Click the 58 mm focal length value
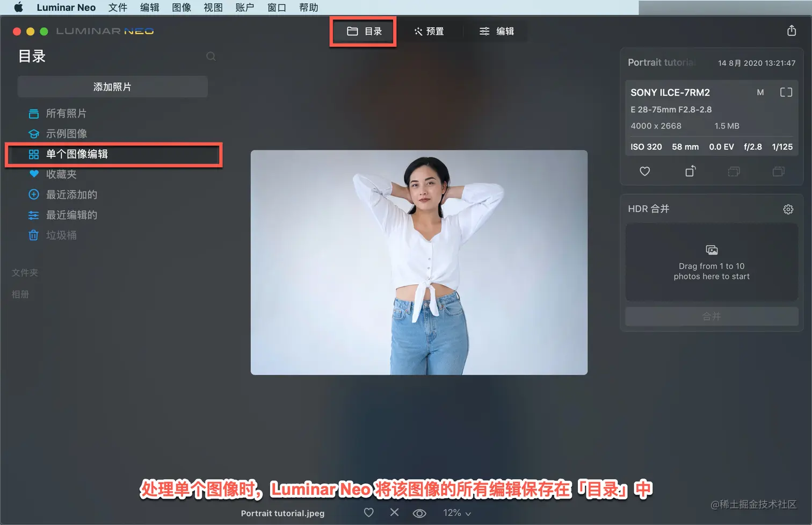 pyautogui.click(x=685, y=147)
